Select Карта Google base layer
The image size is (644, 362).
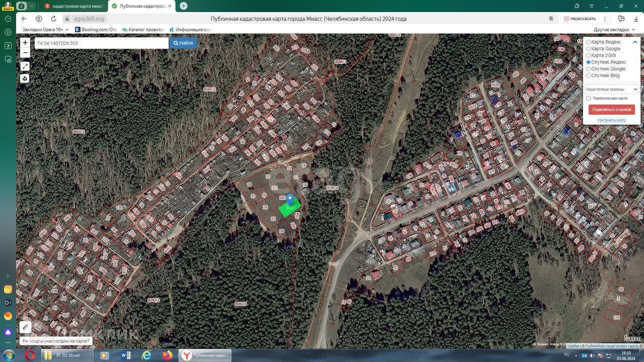[588, 49]
